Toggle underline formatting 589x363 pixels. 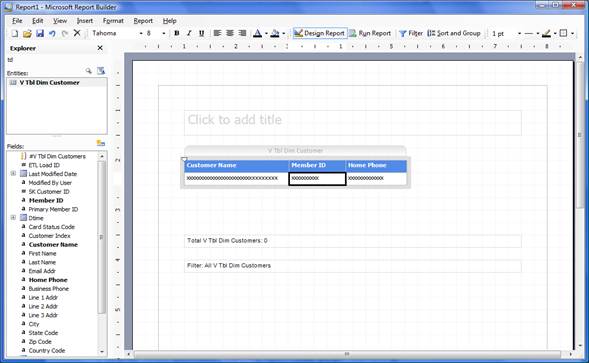click(x=201, y=33)
